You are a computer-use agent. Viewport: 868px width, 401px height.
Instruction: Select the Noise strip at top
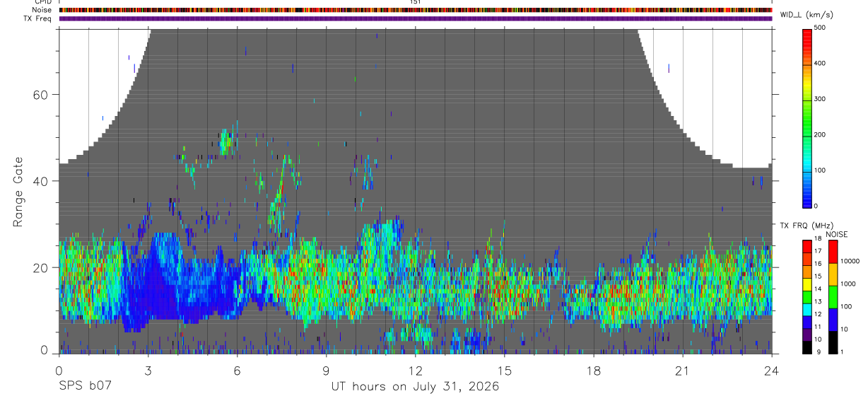point(416,10)
